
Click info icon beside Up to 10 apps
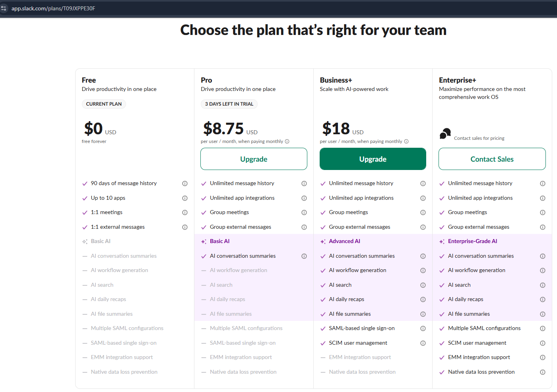pos(185,198)
